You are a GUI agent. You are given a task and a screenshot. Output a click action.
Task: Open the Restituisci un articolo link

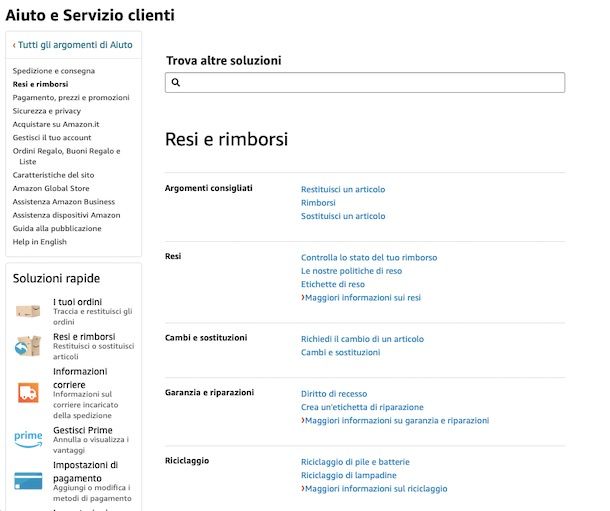[343, 189]
